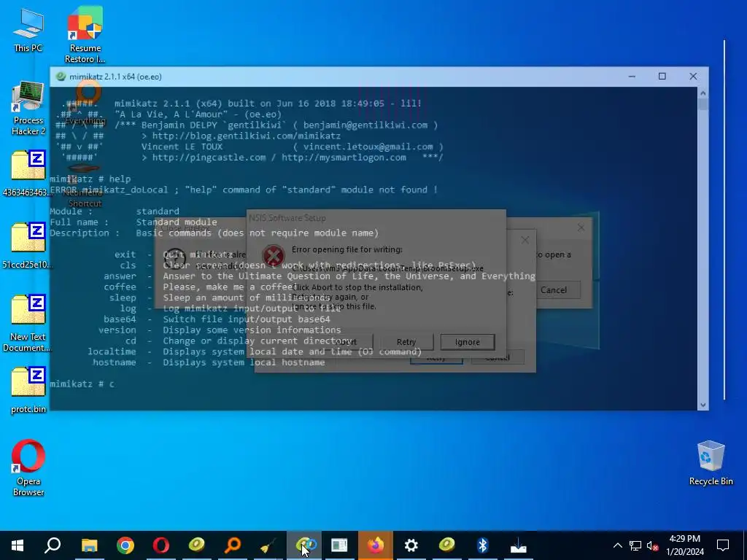Click Ignore in the NSIS Software Setup dialog
Viewport: 747px width, 560px height.
[468, 342]
